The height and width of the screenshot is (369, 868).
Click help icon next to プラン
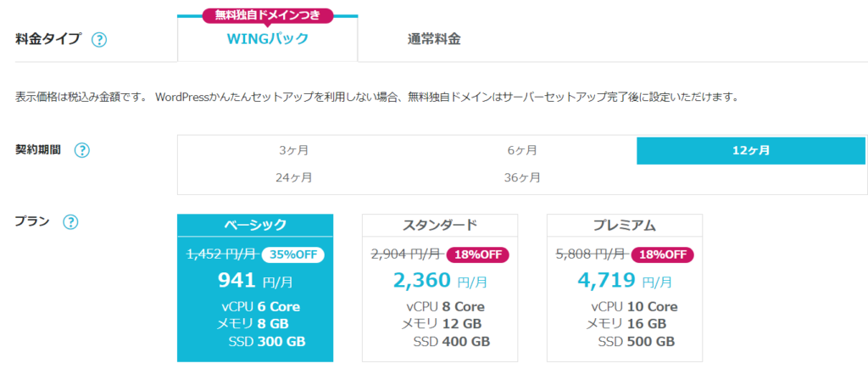click(70, 222)
